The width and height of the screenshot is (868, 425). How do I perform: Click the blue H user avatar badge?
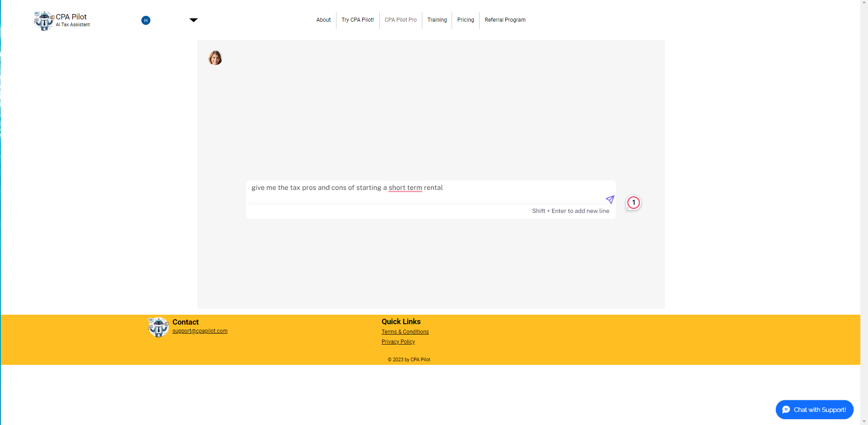click(146, 20)
